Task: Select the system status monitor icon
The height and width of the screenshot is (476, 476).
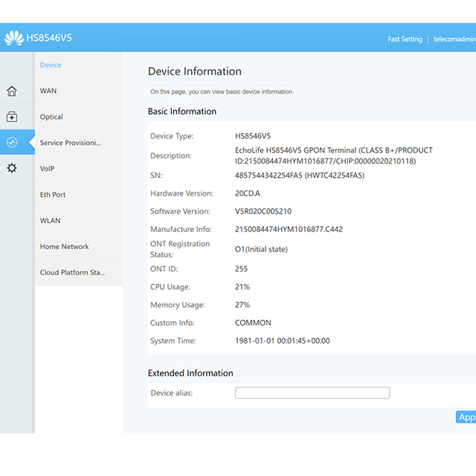Action: 12,142
